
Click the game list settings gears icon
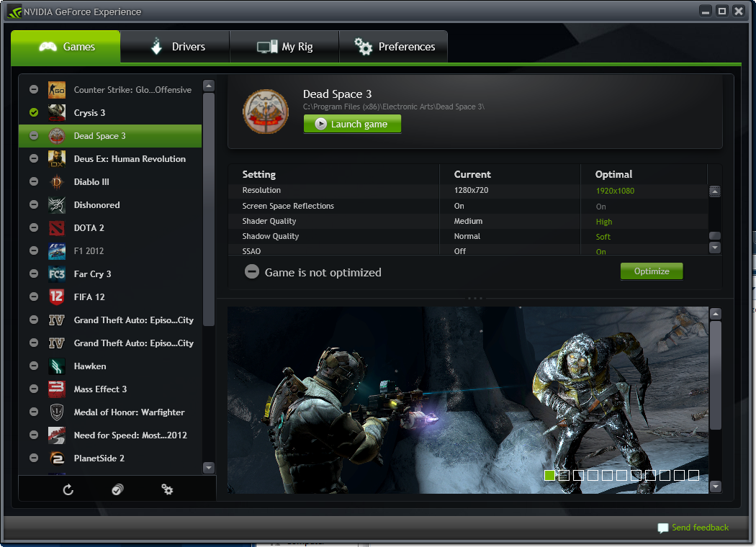point(167,489)
